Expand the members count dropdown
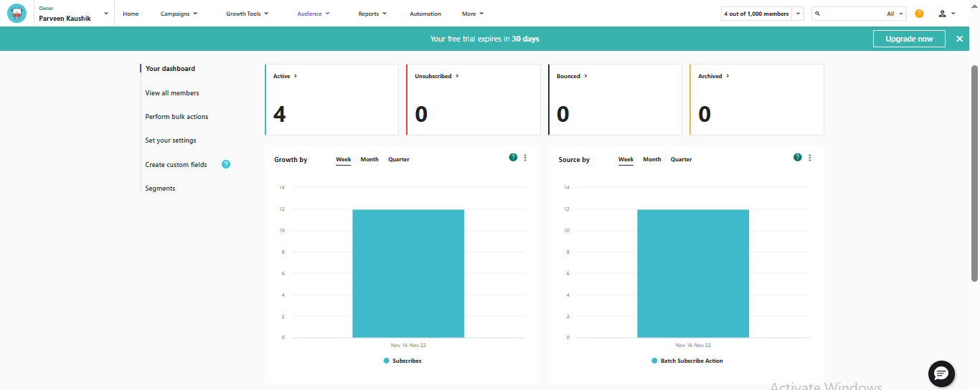The width and height of the screenshot is (980, 390). tap(798, 14)
